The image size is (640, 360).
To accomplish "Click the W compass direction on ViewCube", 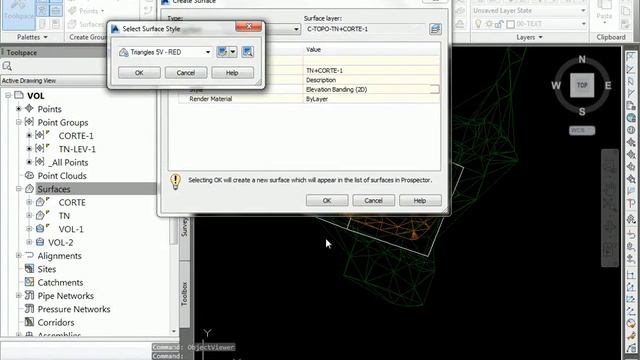I will [x=556, y=86].
